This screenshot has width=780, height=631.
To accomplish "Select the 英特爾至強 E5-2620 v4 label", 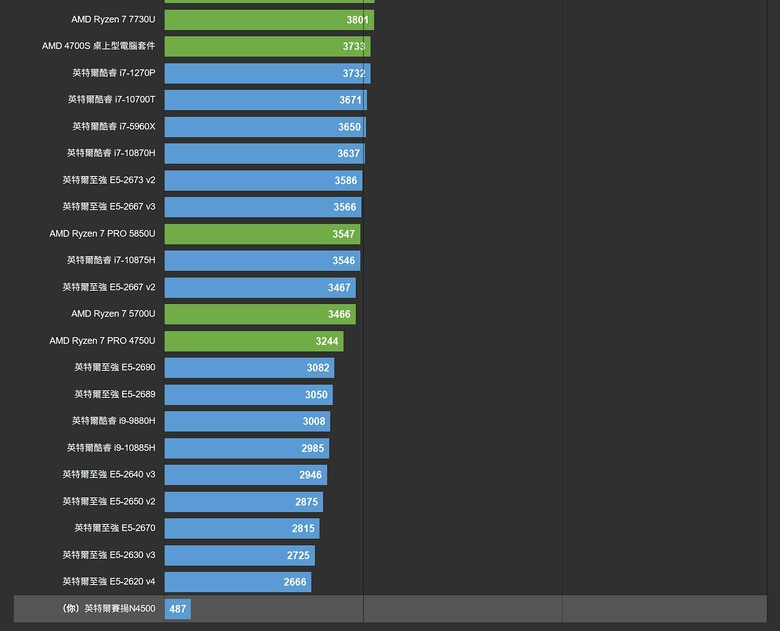I will pyautogui.click(x=109, y=581).
